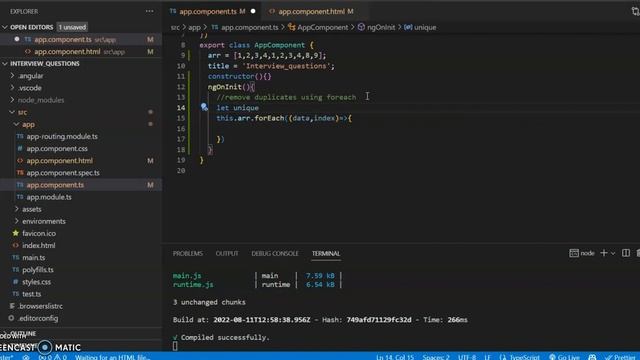
Task: Collapse the OPEN EDITORS section
Action: click(x=5, y=27)
